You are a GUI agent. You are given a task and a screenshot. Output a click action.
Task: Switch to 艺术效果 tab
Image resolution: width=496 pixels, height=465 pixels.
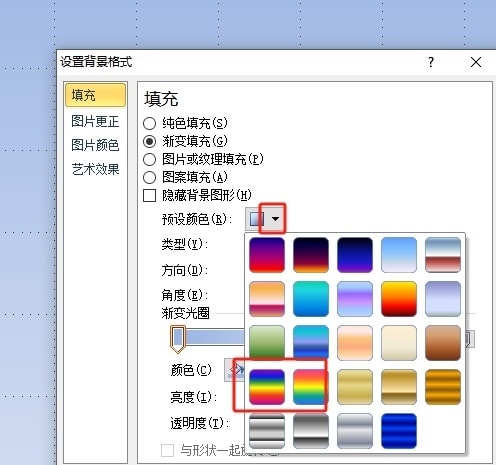coord(95,169)
